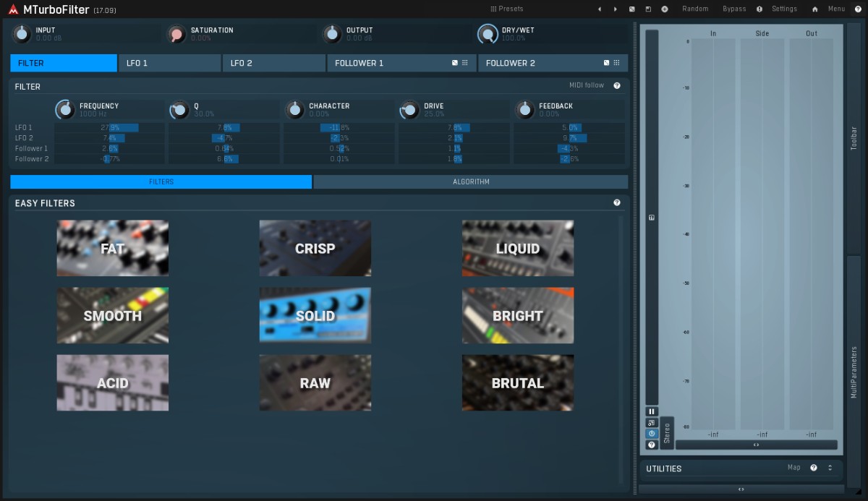868x501 pixels.
Task: Click the meter width expander below -inf readouts
Action: point(756,445)
